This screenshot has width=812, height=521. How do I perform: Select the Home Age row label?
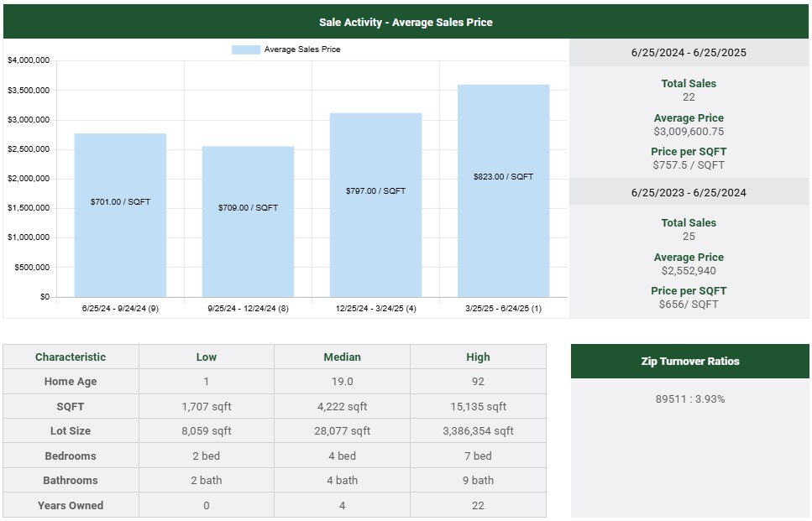pyautogui.click(x=71, y=382)
